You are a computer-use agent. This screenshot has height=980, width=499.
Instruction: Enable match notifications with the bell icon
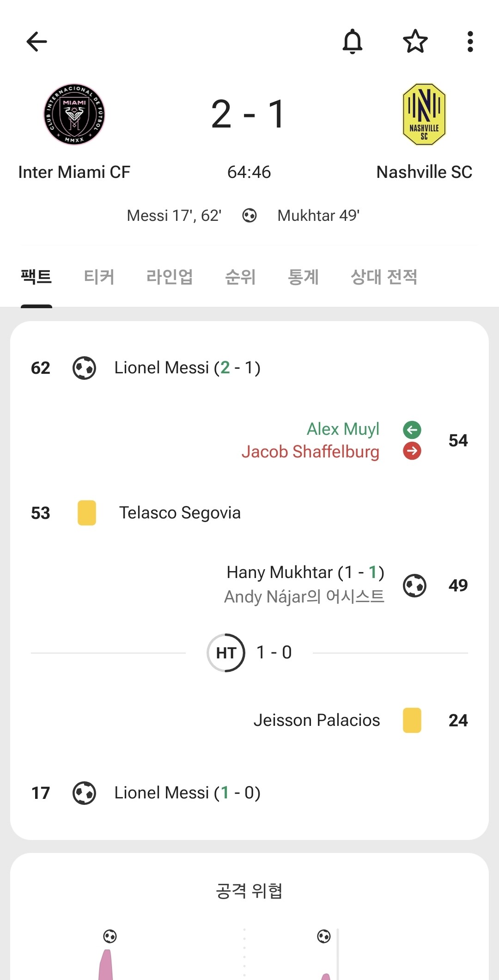[x=353, y=42]
